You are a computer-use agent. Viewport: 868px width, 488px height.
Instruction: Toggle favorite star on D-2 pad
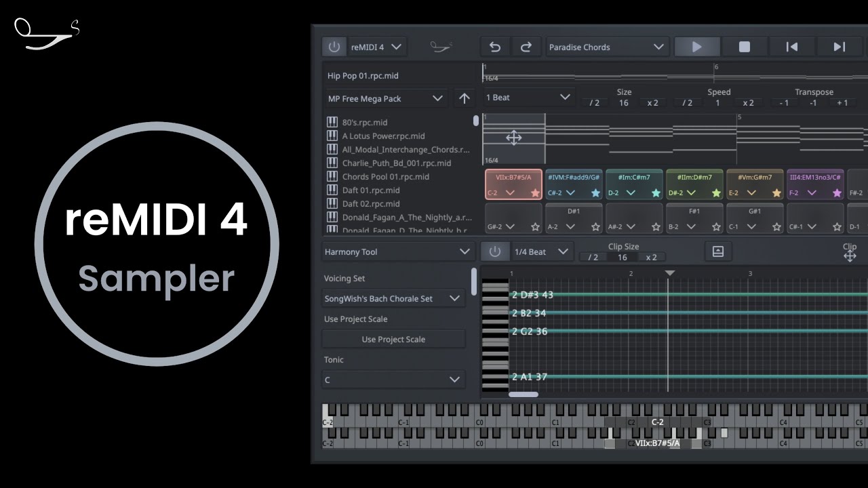[x=656, y=193]
